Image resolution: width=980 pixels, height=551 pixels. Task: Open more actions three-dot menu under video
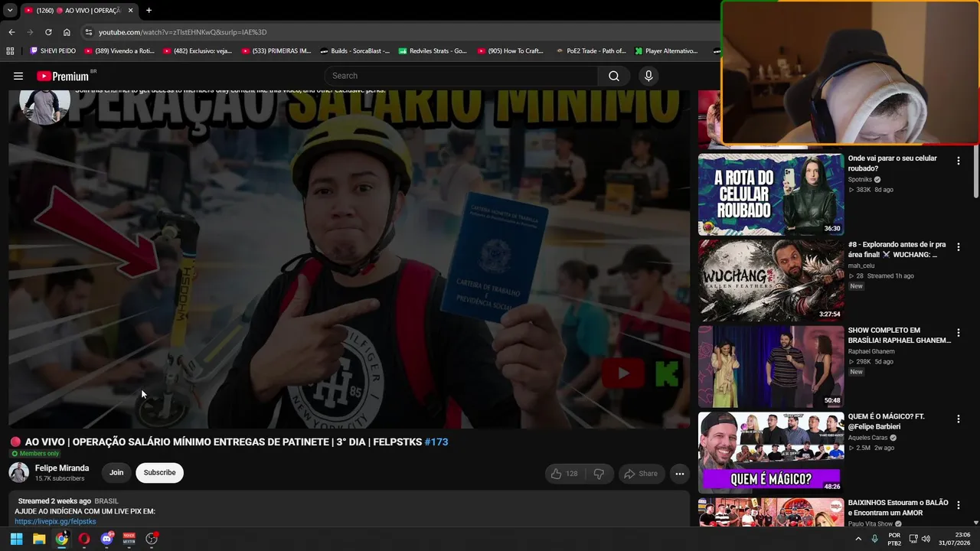[x=679, y=474]
